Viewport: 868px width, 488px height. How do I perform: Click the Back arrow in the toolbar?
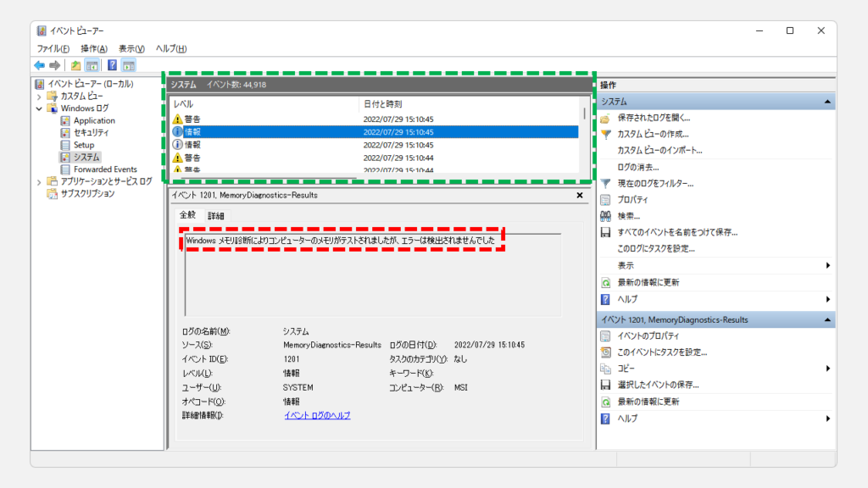39,65
